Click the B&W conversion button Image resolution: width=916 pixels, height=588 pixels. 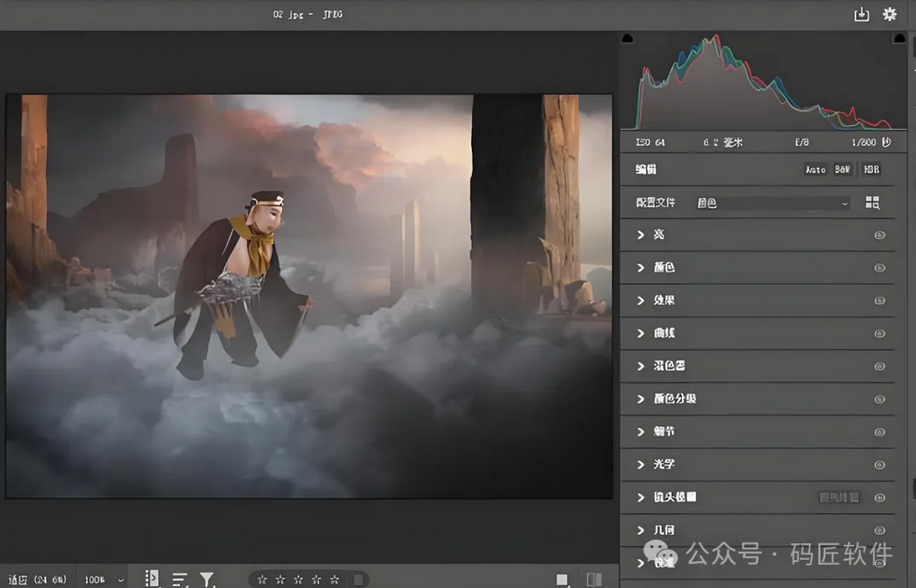tap(842, 169)
